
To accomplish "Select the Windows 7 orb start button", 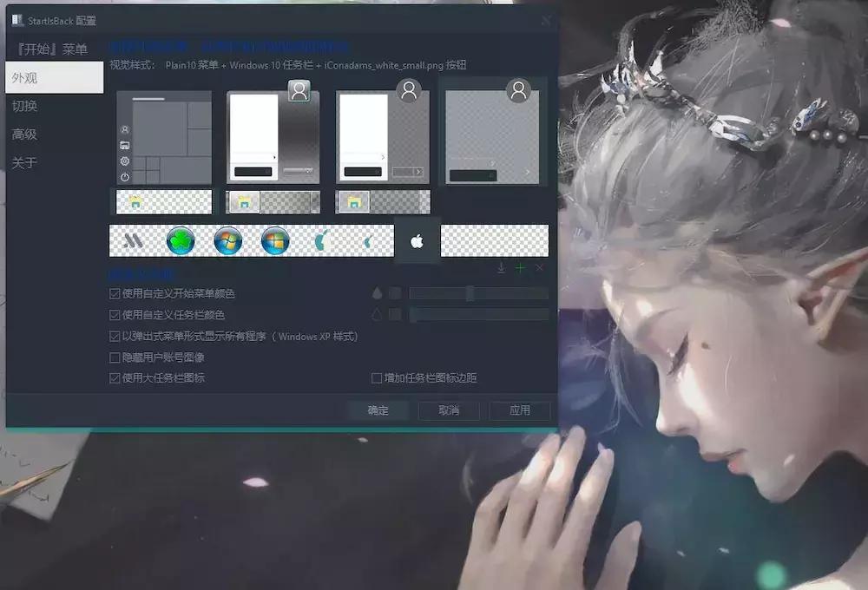I will [227, 240].
